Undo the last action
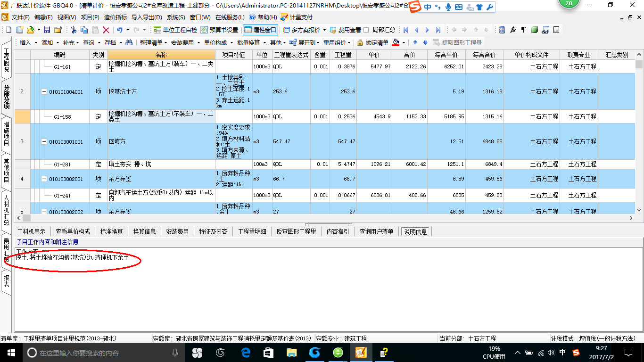 tap(119, 30)
